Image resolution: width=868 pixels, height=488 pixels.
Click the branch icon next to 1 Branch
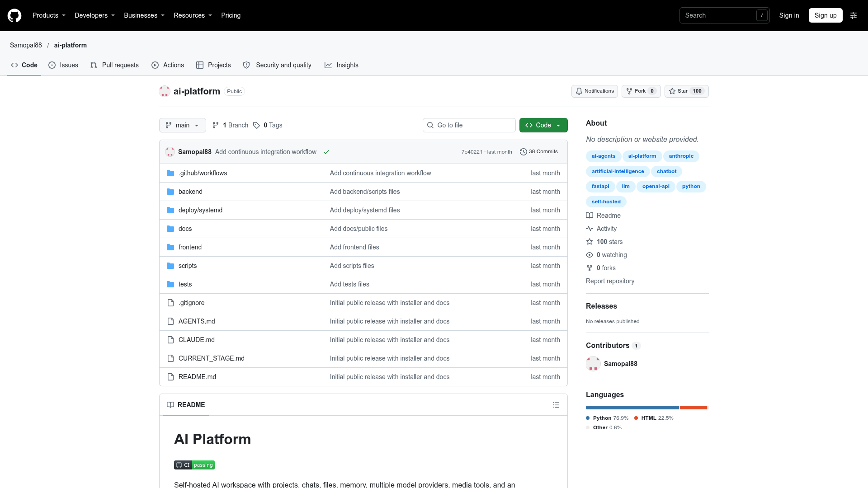pyautogui.click(x=216, y=125)
